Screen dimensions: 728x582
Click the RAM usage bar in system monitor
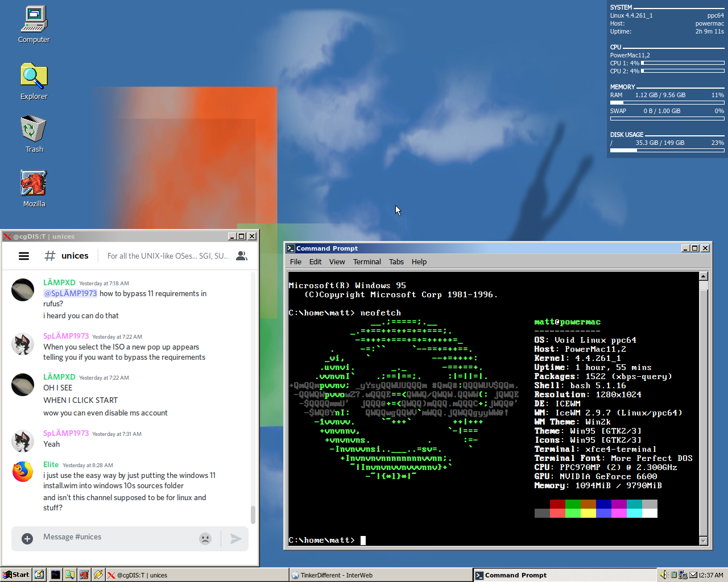click(667, 103)
